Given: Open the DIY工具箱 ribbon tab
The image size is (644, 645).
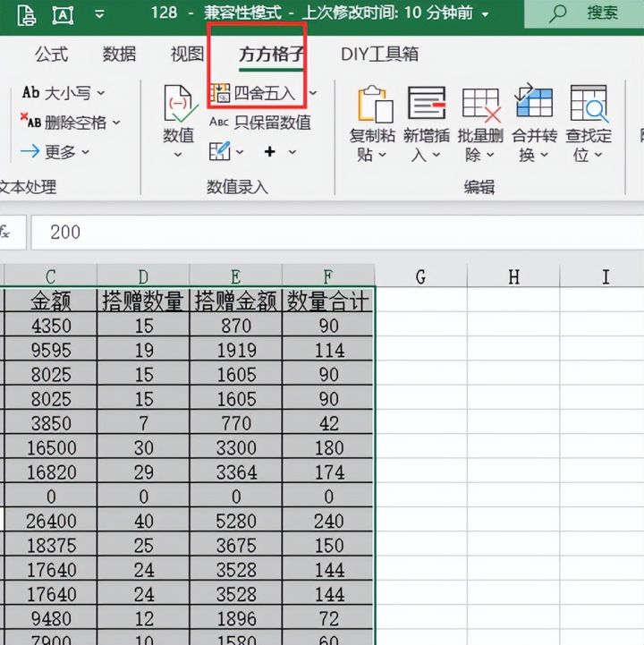Looking at the screenshot, I should point(379,54).
